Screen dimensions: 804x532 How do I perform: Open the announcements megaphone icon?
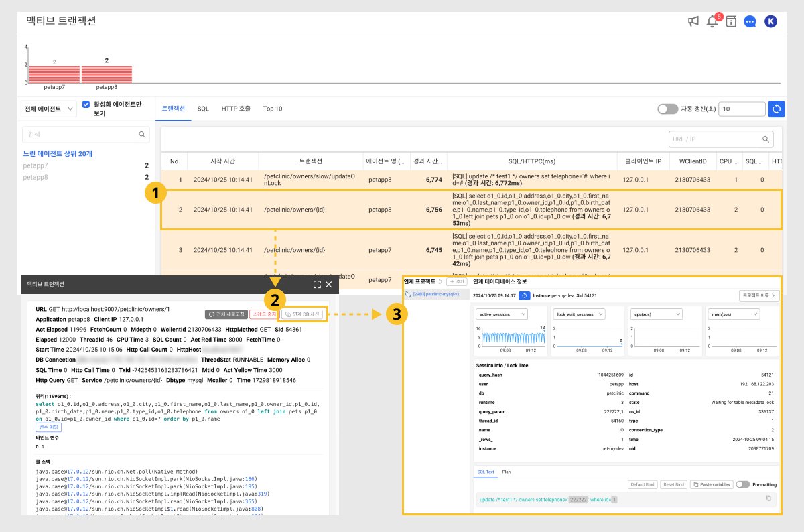(693, 21)
